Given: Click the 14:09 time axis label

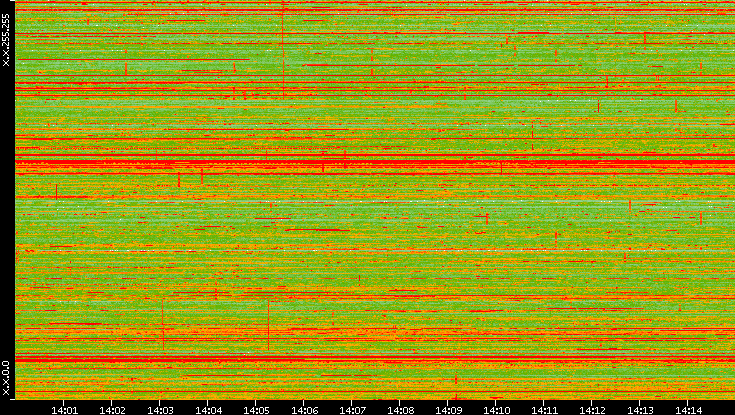Looking at the screenshot, I should pos(448,410).
